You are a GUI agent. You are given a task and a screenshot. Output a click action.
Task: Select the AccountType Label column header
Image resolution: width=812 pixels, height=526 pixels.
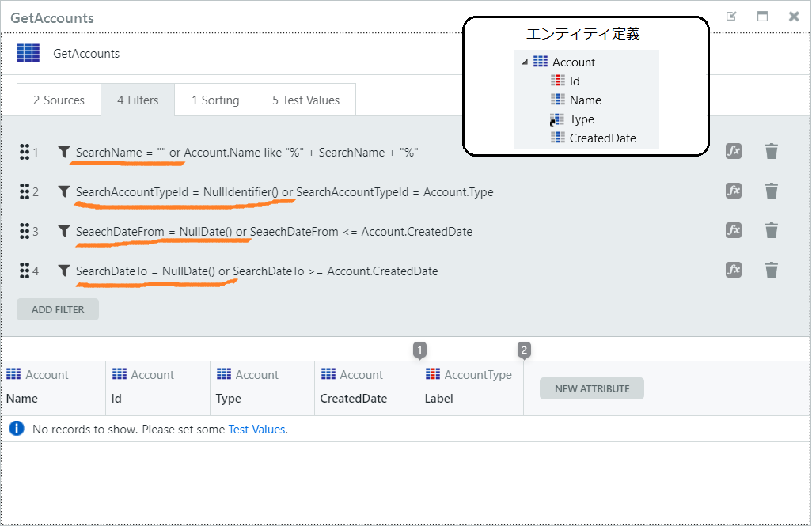pos(470,388)
